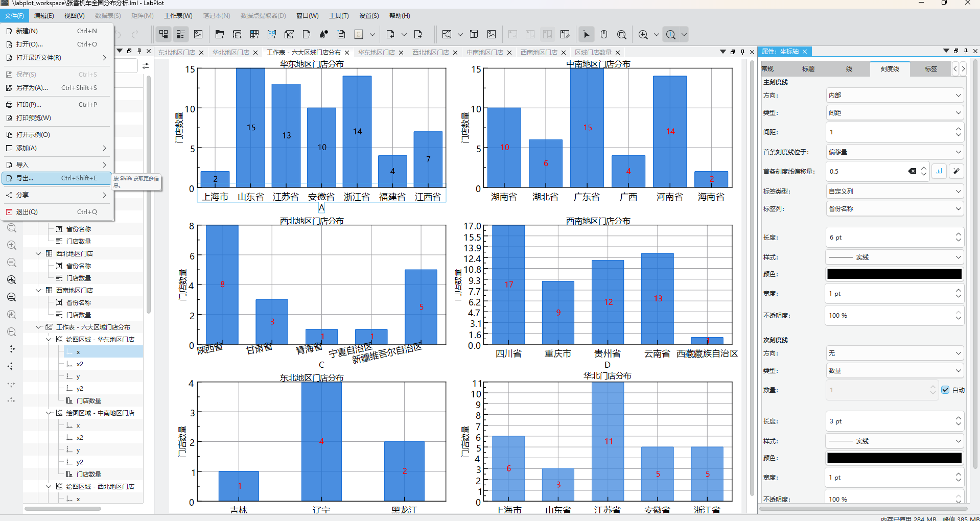The width and height of the screenshot is (980, 521).
Task: Clear the first tick offset value
Action: tap(912, 171)
